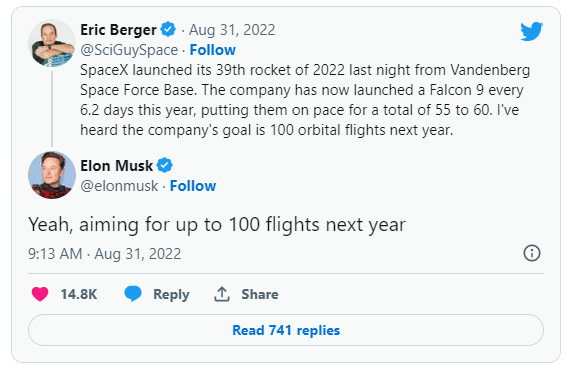Click the Share text label
This screenshot has width=571, height=373.
pyautogui.click(x=260, y=294)
